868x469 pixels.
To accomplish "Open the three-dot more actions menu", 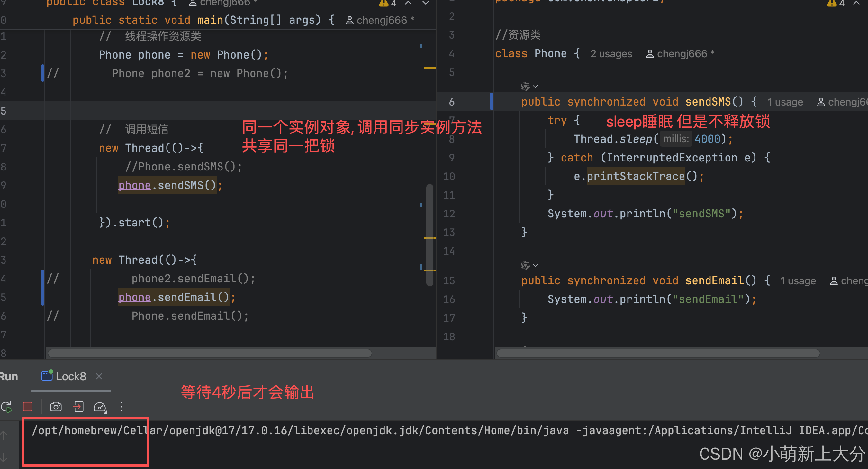I will click(x=122, y=407).
